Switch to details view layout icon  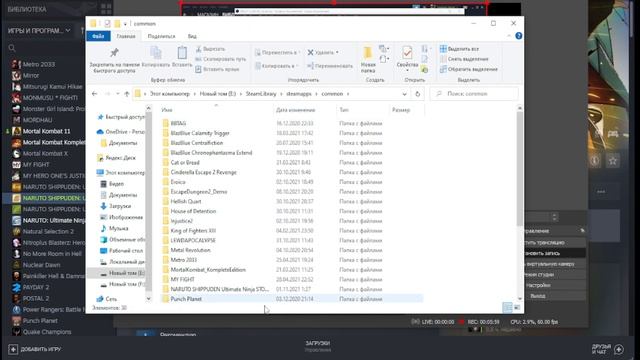(507, 307)
